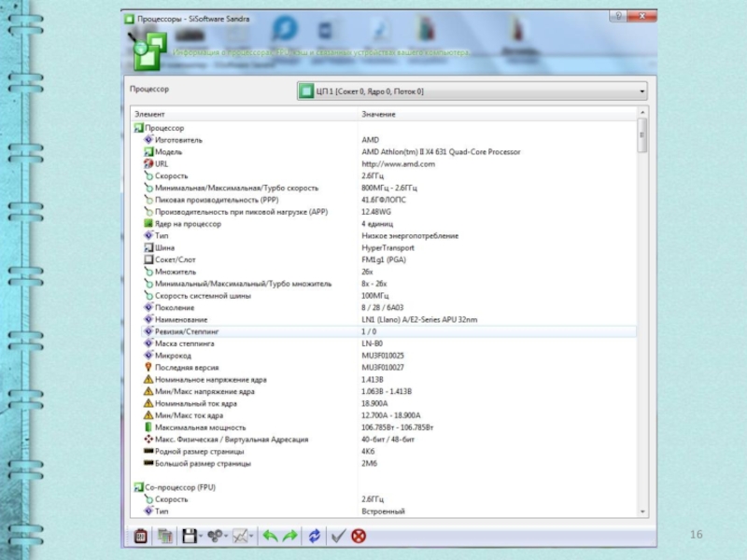Viewport: 747px width, 560px height.
Task: Click the green back arrow
Action: [x=270, y=536]
